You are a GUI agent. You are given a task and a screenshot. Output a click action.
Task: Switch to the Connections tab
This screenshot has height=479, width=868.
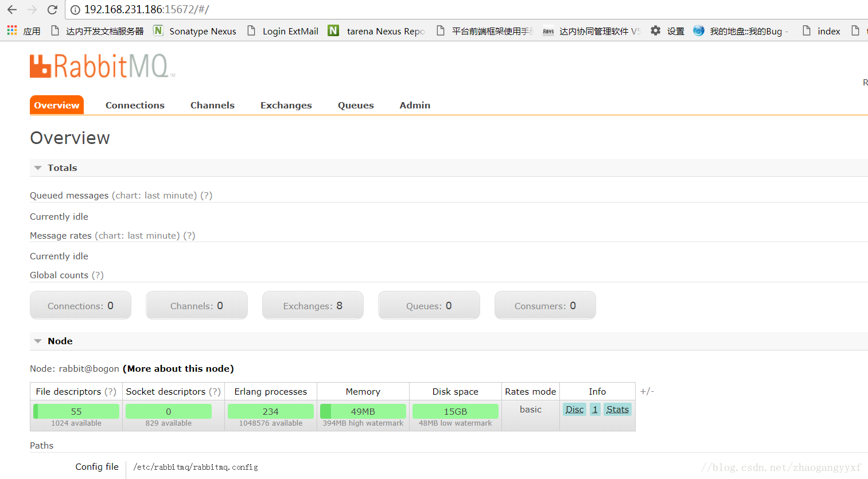coord(135,105)
